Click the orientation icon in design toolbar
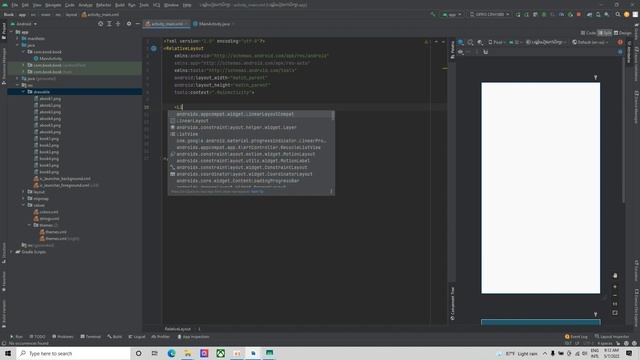 [x=470, y=42]
